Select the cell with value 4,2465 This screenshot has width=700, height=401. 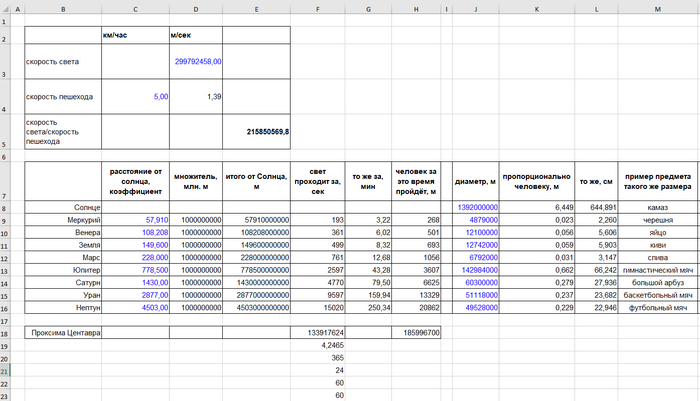click(x=319, y=345)
